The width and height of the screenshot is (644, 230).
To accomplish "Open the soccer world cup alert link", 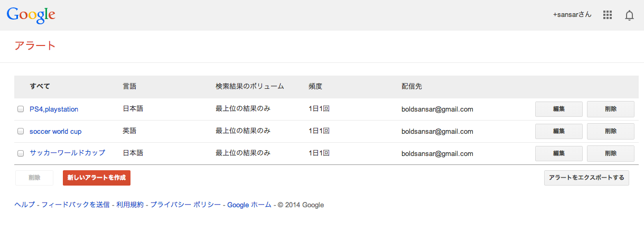I will (55, 132).
